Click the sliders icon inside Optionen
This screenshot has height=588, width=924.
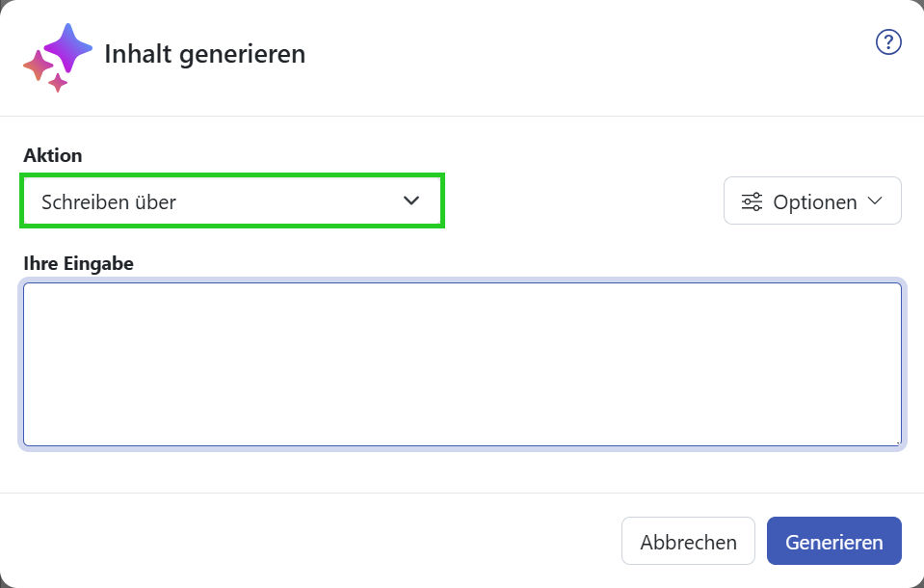tap(752, 201)
